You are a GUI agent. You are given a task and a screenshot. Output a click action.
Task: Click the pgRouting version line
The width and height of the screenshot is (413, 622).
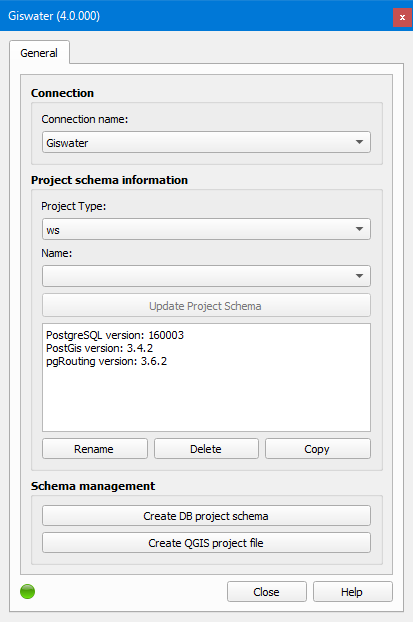[106, 361]
